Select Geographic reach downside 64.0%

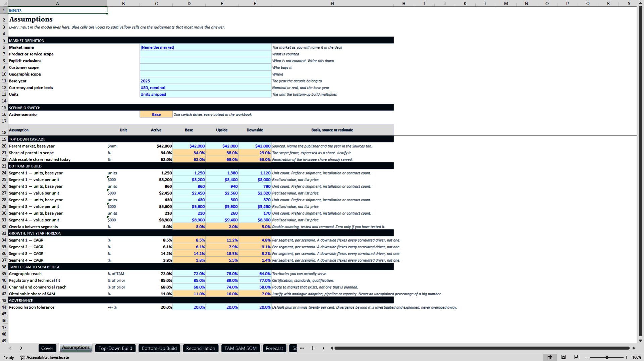pos(255,273)
